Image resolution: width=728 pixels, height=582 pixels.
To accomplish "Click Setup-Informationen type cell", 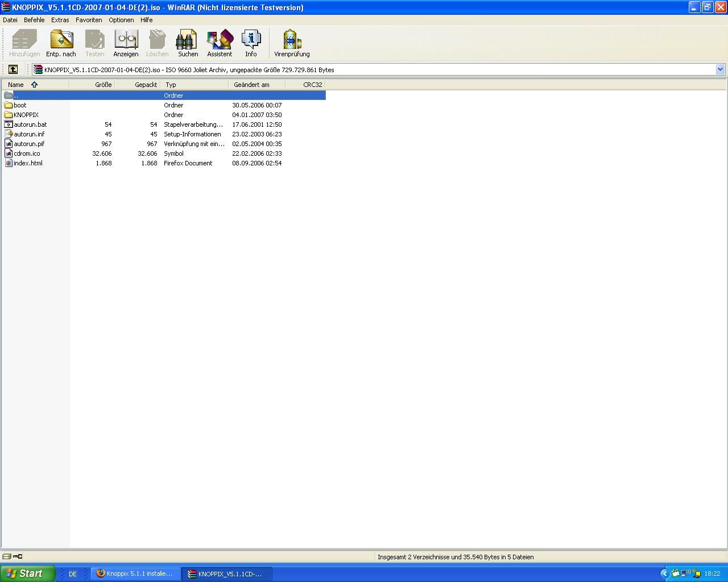I will tap(192, 134).
